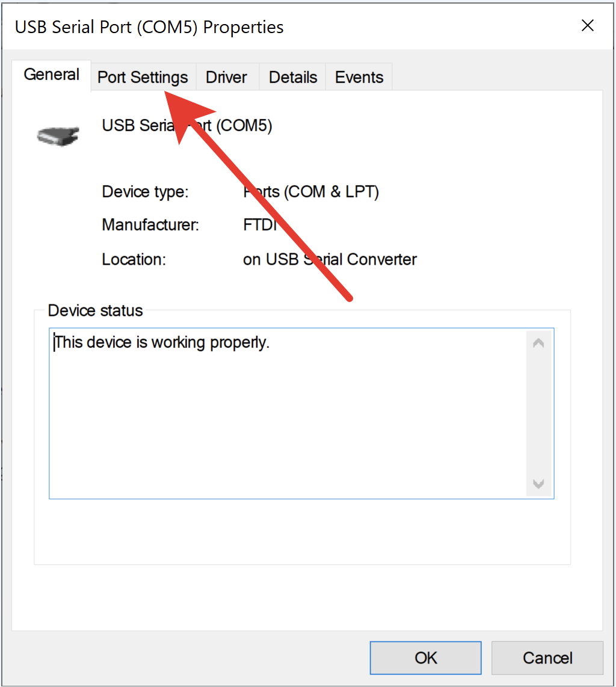Show the Events tab
The image size is (616, 687).
pyautogui.click(x=359, y=78)
